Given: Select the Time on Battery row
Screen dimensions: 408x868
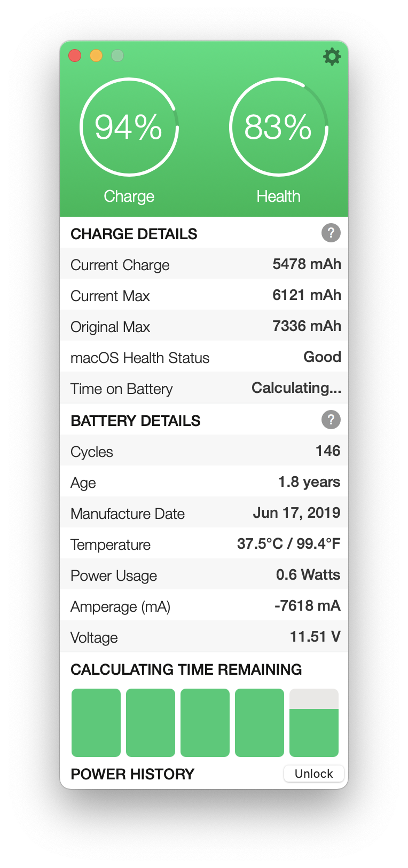Looking at the screenshot, I should [204, 388].
